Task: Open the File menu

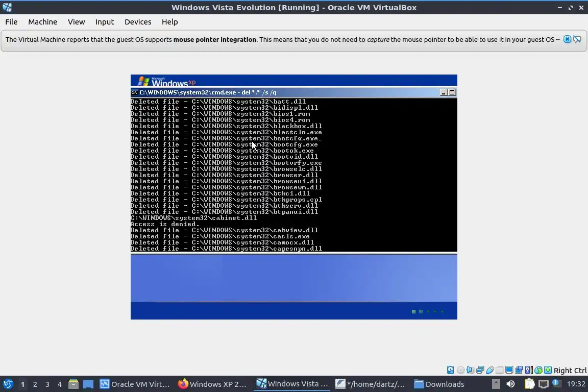Action: point(11,22)
